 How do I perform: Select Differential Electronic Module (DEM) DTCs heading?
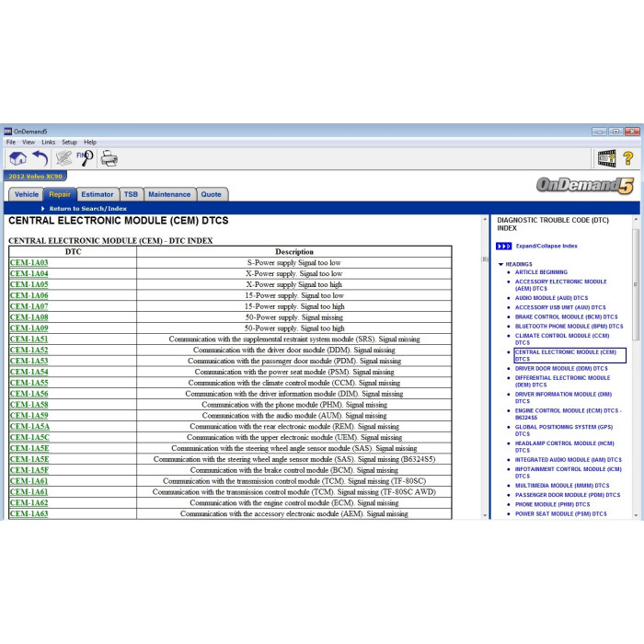pos(562,382)
